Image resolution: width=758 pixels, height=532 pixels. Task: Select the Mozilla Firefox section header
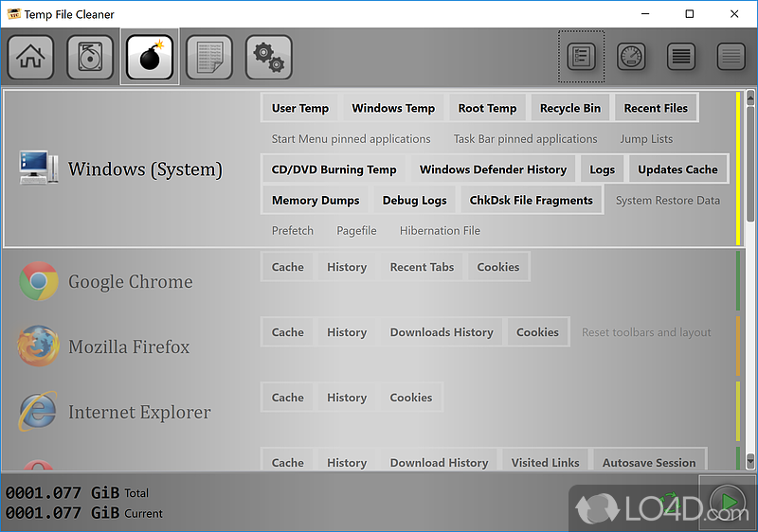pos(129,347)
